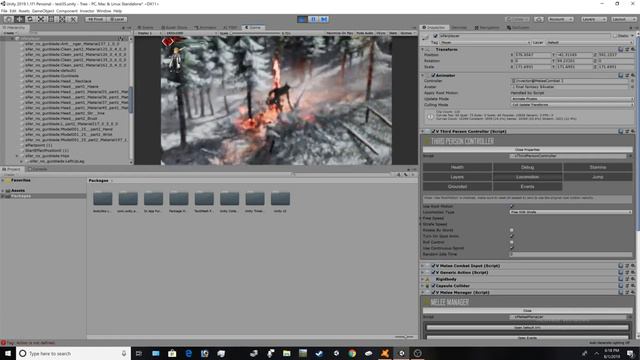Open the Window menu

pyautogui.click(x=104, y=11)
